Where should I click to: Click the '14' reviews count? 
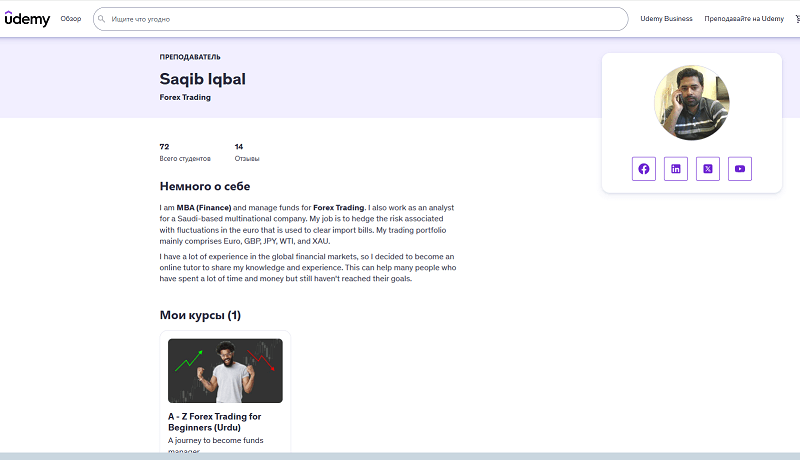coord(239,147)
